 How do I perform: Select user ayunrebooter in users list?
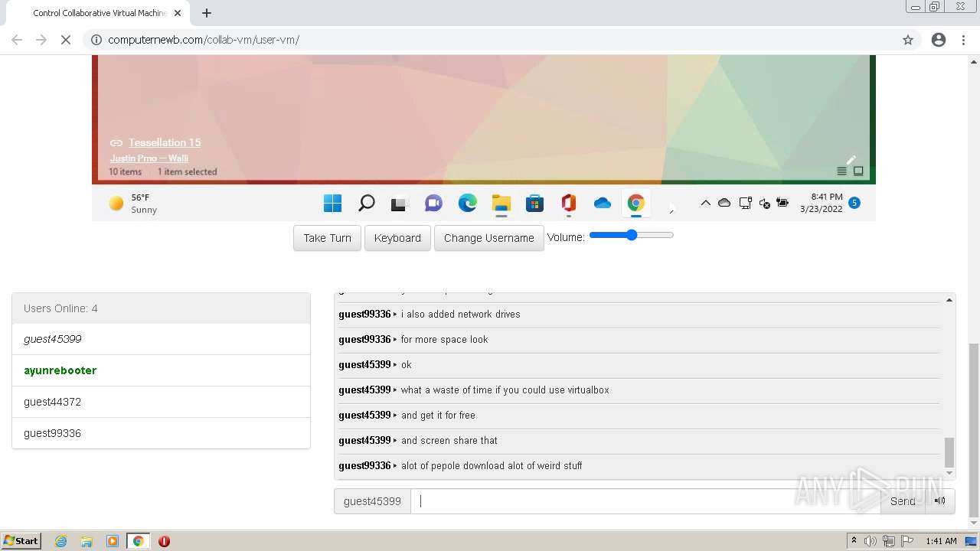[x=161, y=370]
